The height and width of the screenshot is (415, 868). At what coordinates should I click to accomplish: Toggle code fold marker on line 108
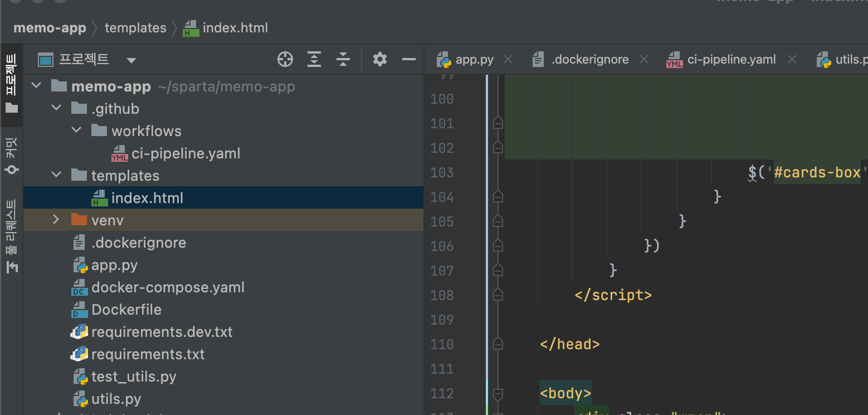(x=498, y=295)
